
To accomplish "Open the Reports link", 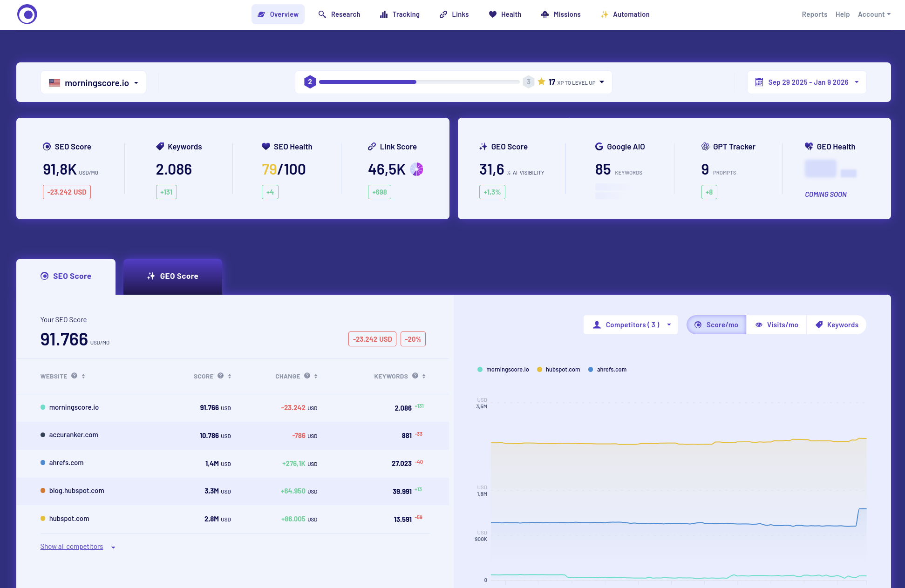I will [814, 14].
